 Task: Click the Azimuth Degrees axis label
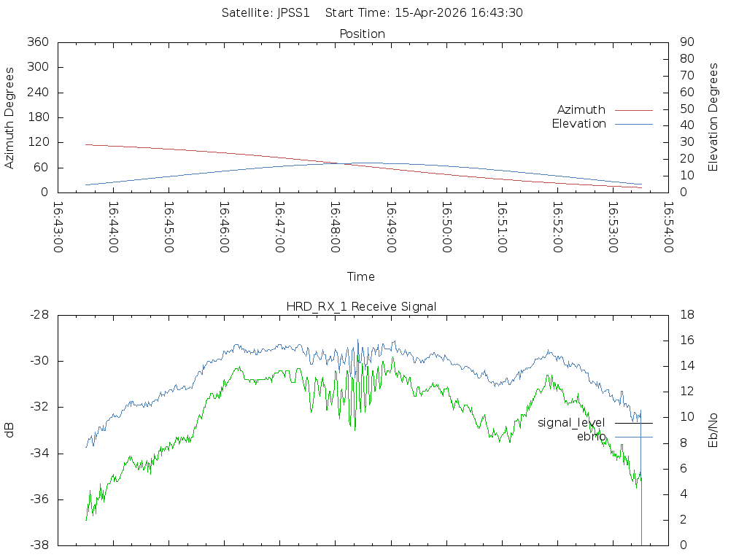coord(9,118)
